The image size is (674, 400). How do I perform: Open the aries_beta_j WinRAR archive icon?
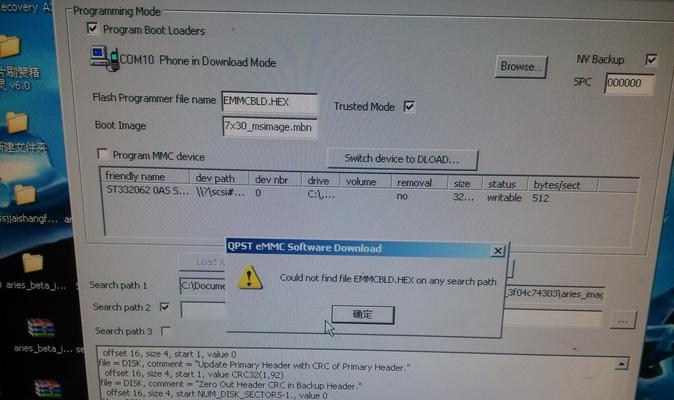tap(41, 328)
